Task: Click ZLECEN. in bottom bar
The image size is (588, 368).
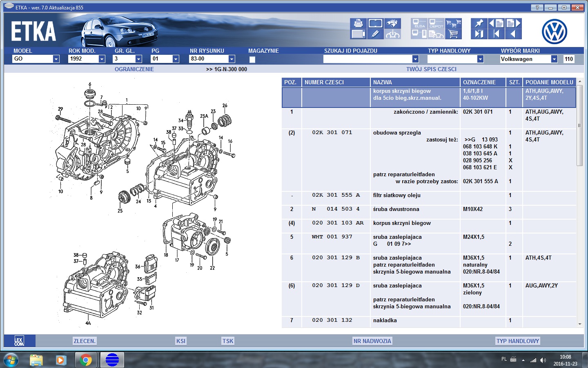Action: pyautogui.click(x=85, y=341)
